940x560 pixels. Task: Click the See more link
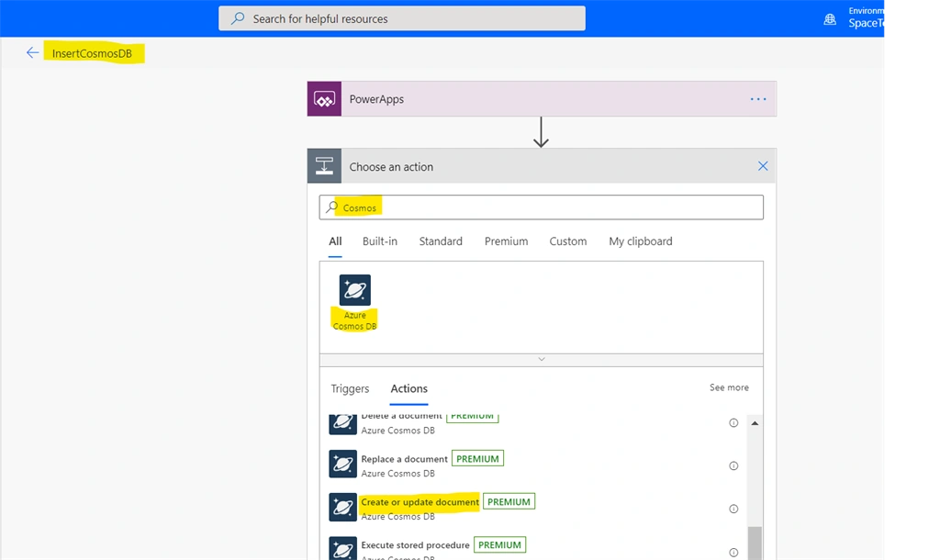[x=729, y=387]
